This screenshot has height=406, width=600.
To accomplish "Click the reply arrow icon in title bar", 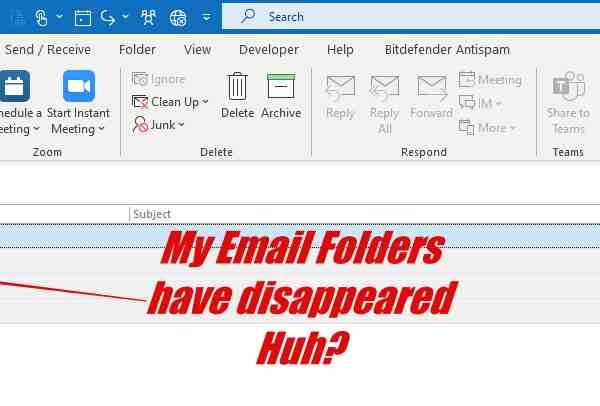I will [x=108, y=18].
